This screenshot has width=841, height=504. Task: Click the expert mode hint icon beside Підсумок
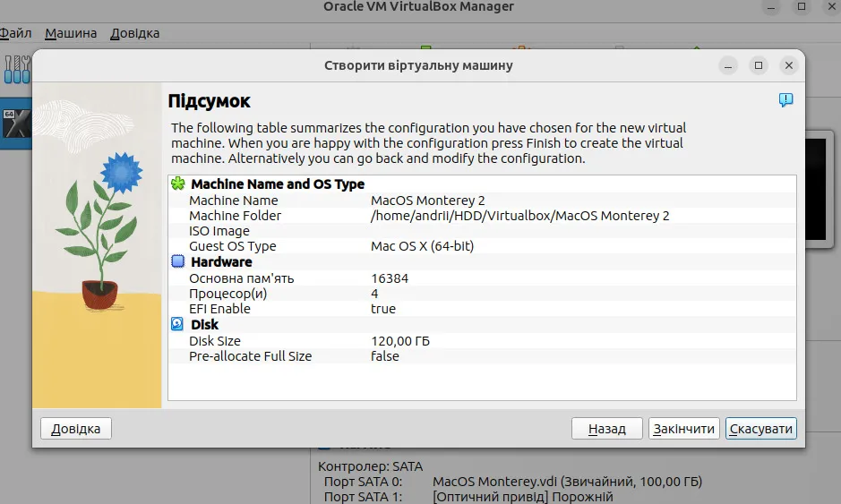point(785,99)
